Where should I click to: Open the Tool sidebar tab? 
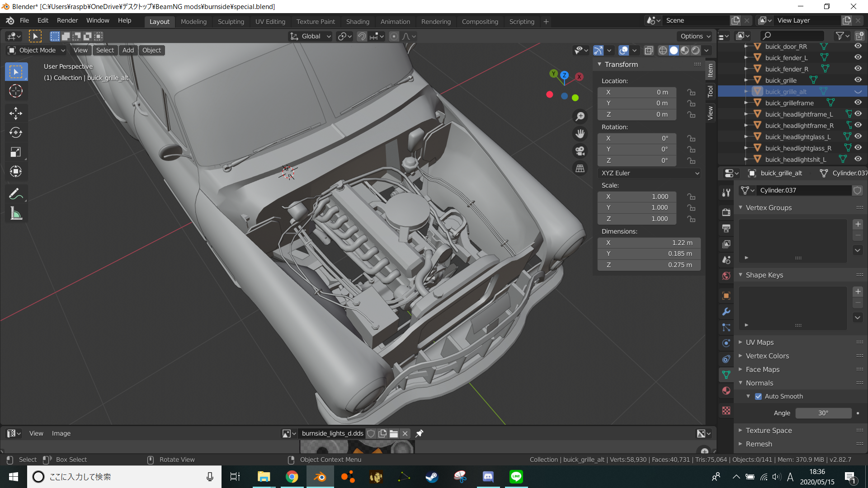pos(710,91)
